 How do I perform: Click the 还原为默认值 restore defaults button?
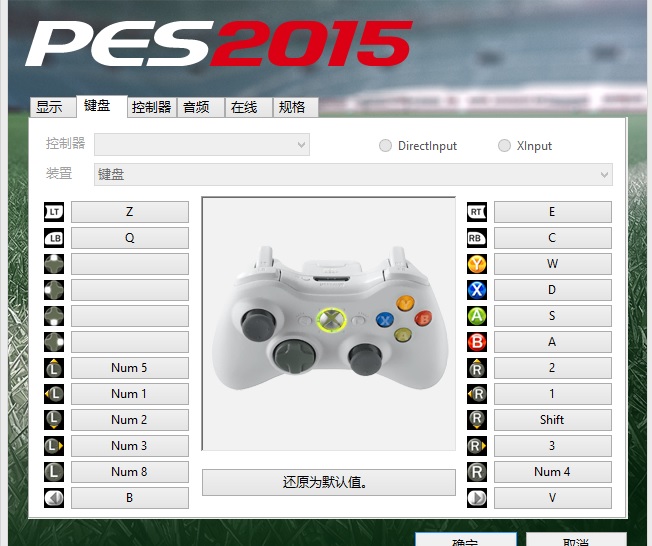tap(328, 483)
